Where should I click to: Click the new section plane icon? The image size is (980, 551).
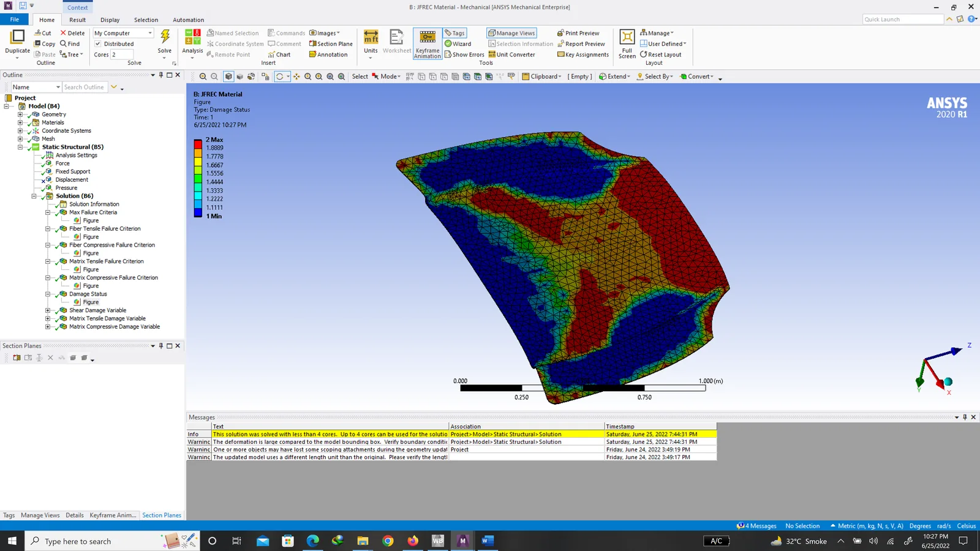point(17,358)
